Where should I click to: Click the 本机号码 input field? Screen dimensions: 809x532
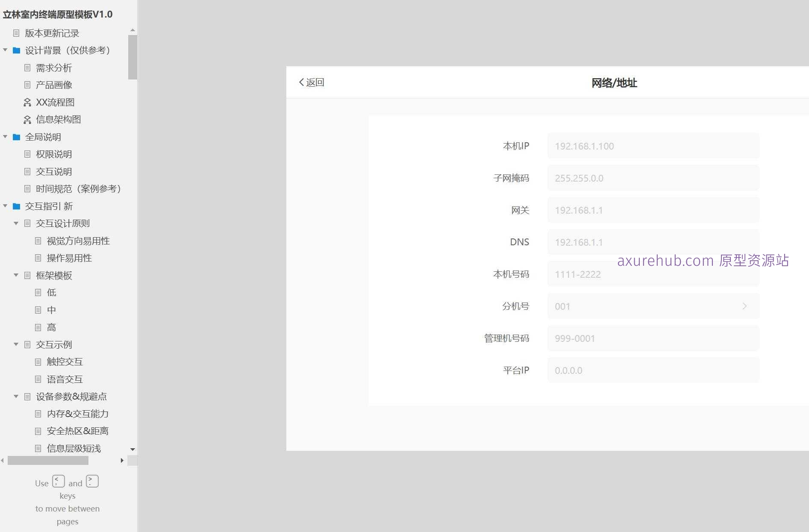pyautogui.click(x=653, y=274)
